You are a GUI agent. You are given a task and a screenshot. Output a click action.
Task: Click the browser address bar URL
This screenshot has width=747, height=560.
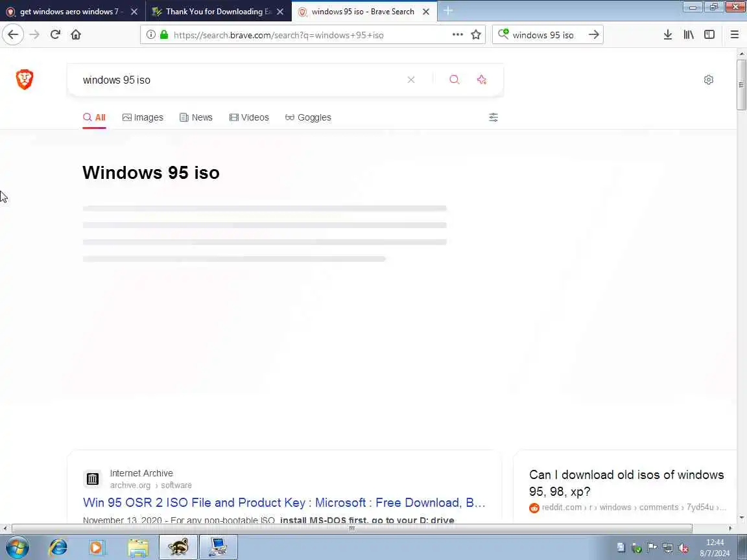(x=279, y=35)
